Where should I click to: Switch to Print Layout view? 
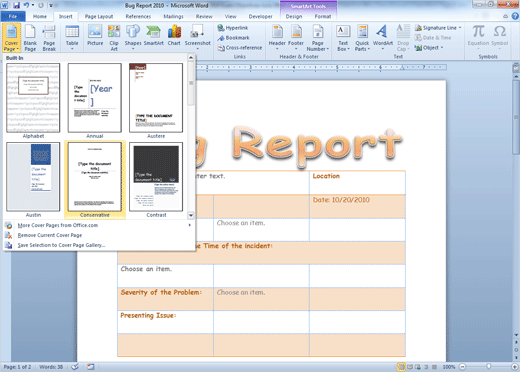401,367
